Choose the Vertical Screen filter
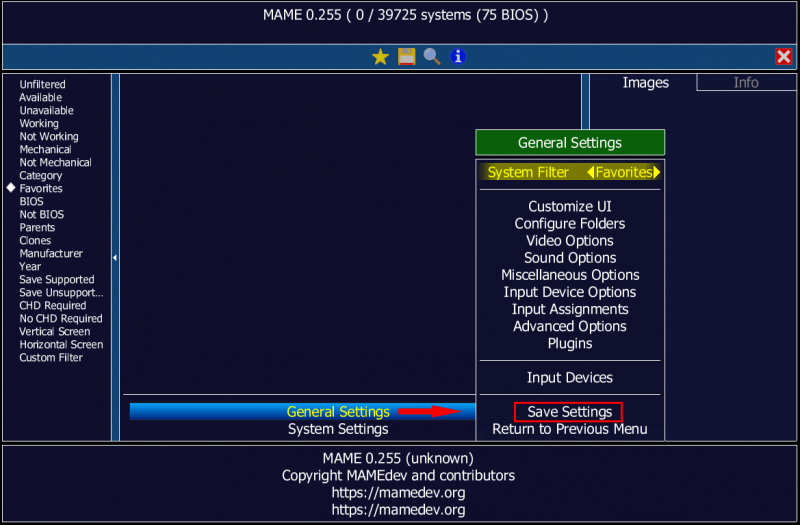 55,332
